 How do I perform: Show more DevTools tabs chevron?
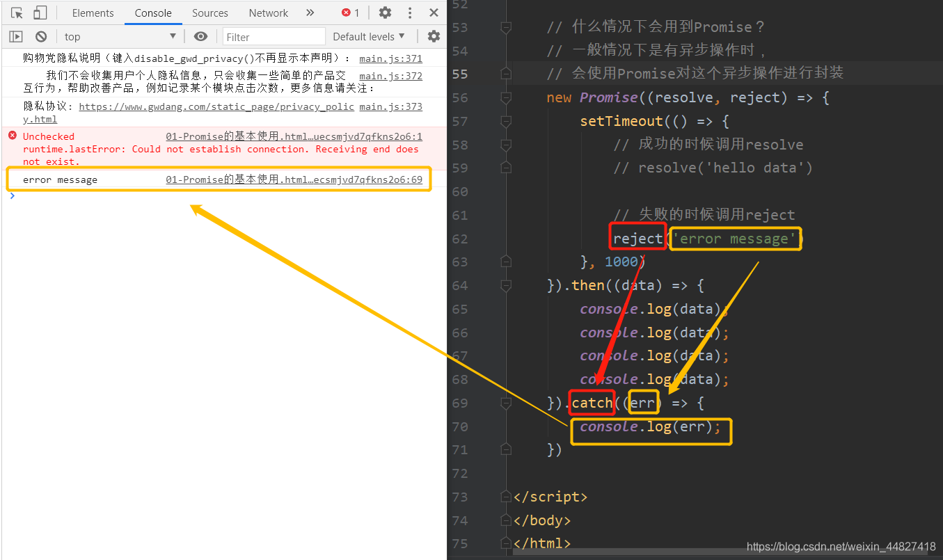tap(310, 13)
